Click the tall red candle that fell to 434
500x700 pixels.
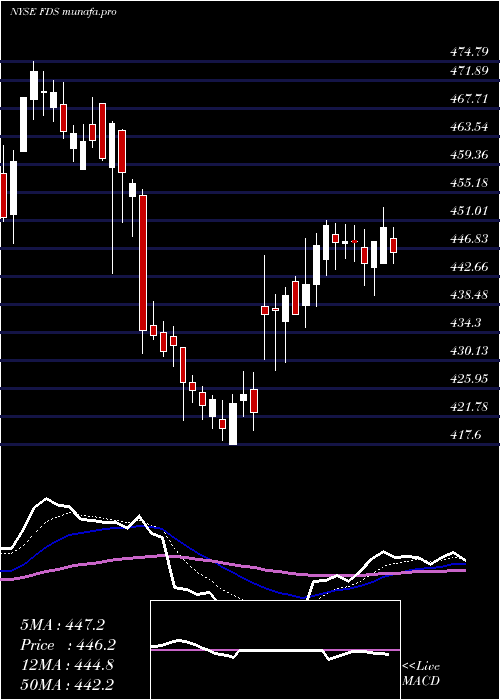point(143,263)
